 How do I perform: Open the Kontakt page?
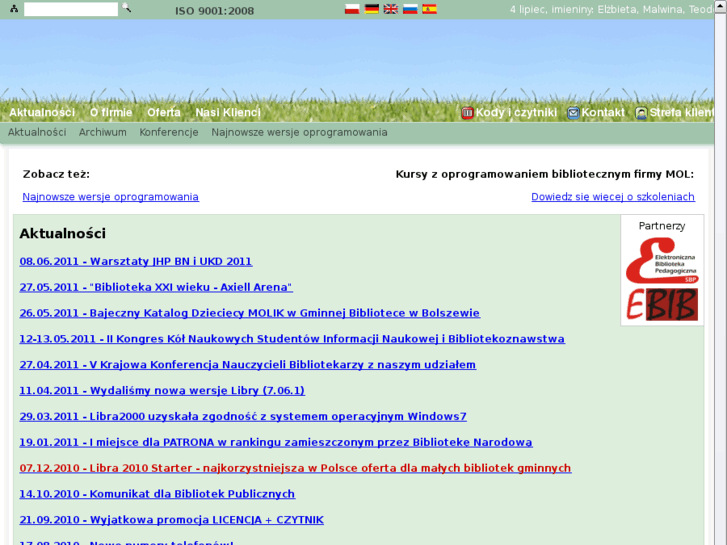tap(603, 113)
